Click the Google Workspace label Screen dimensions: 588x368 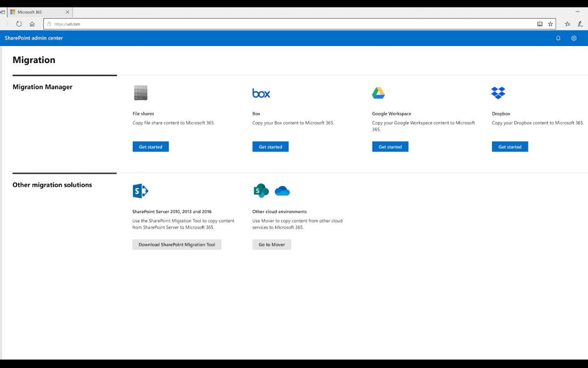coord(391,114)
